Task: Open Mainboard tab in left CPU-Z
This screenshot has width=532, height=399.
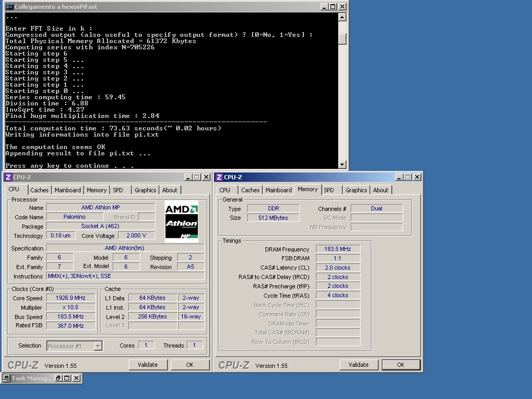Action: (x=68, y=190)
